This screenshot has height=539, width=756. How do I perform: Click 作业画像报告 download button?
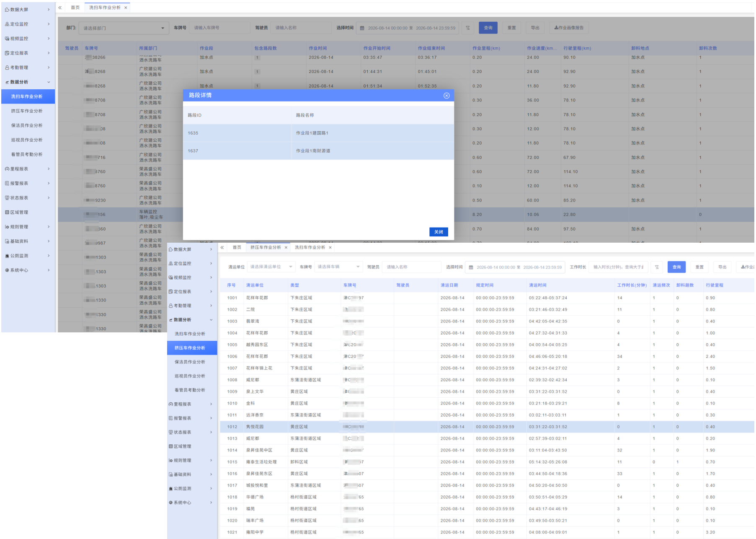pos(569,28)
